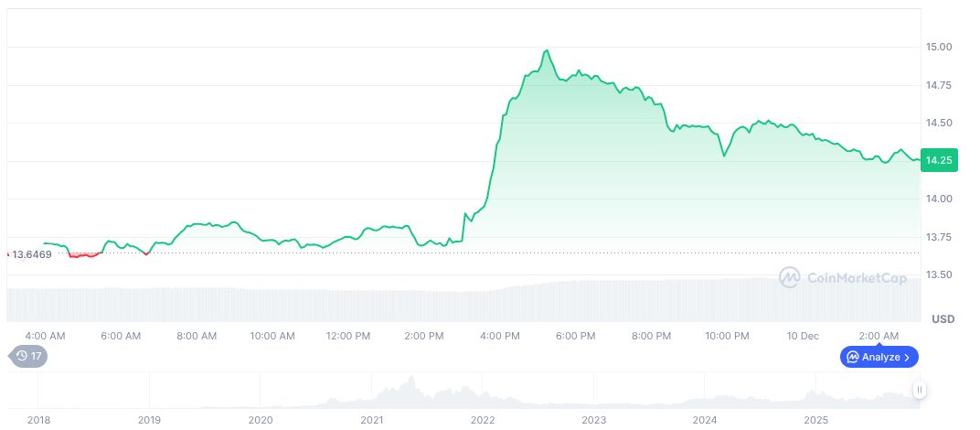The image size is (980, 430).
Task: Click the clock history badge showing 17
Action: [27, 357]
